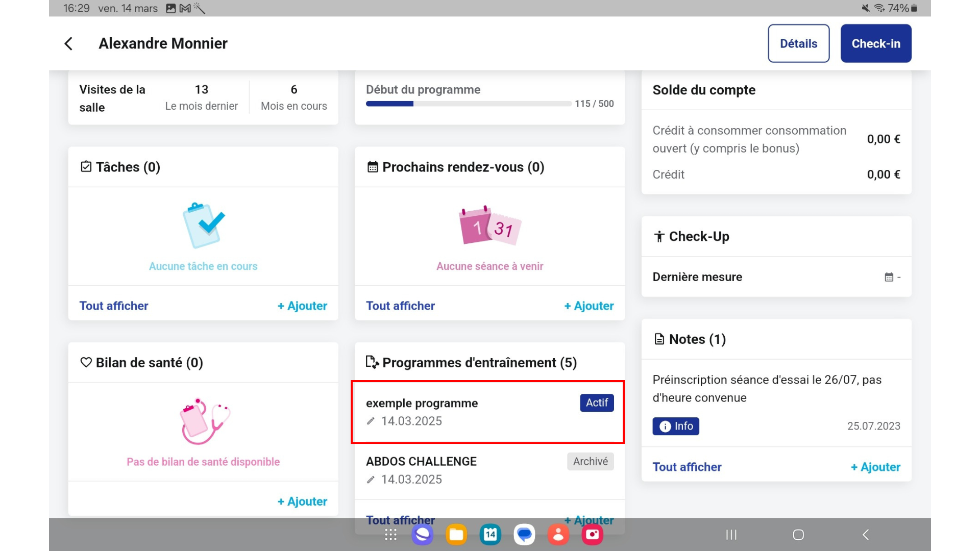This screenshot has width=980, height=551.
Task: Click the Tâches checklist icon
Action: point(86,167)
